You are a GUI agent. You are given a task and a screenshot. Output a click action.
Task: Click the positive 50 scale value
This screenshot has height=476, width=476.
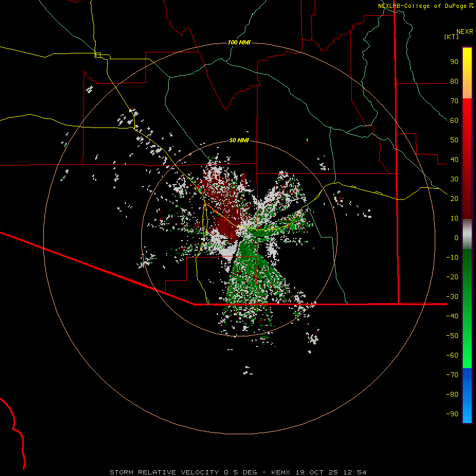(x=454, y=140)
